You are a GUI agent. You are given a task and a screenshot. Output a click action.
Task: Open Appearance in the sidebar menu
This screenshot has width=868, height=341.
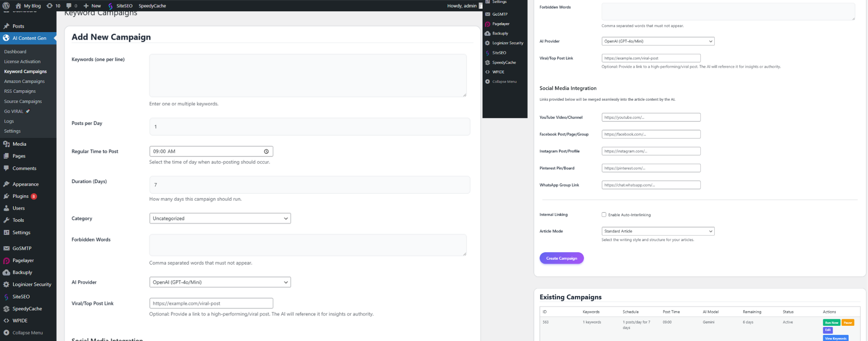tap(25, 184)
